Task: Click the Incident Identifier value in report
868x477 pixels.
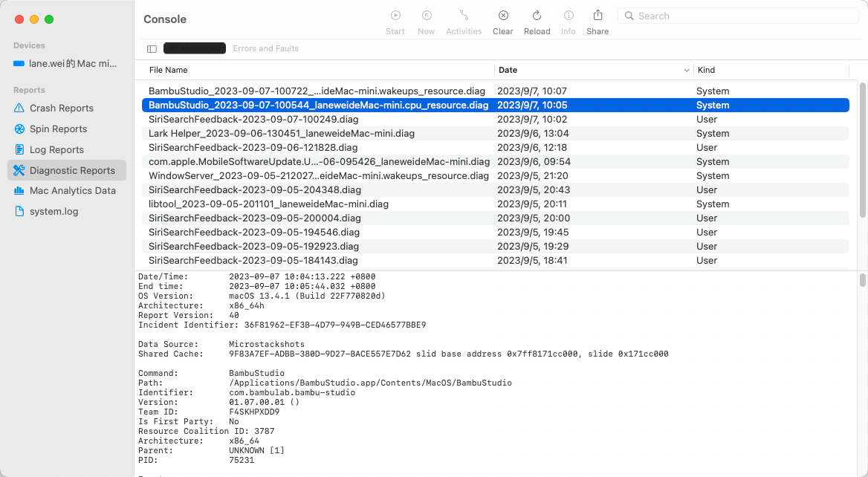Action: click(x=335, y=325)
